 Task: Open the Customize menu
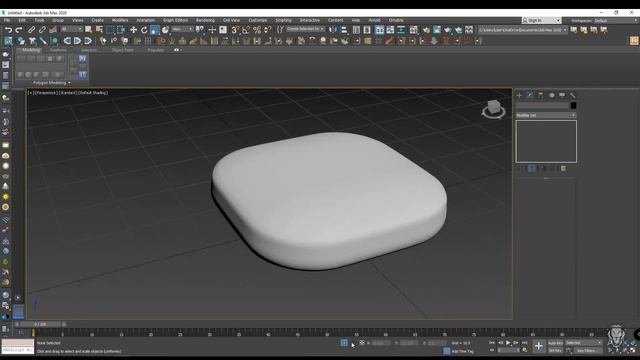(x=258, y=20)
